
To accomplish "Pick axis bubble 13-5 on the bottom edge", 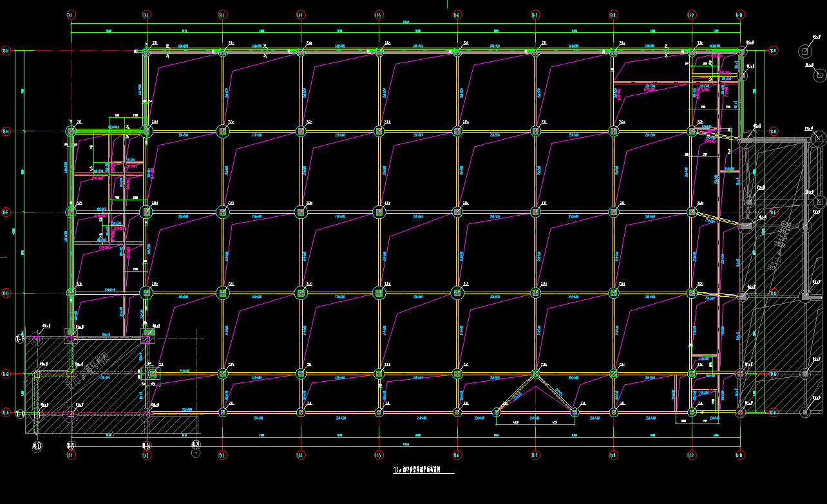I will point(379,456).
